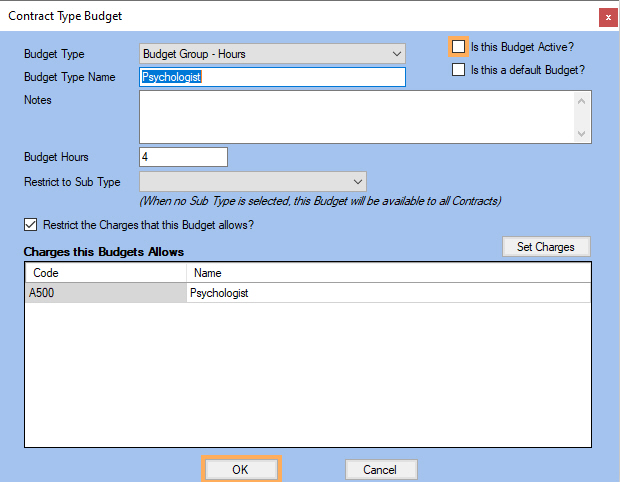Click the 'Charges this Budgets Allows' heading
Viewport: 620px width, 482px height.
tap(104, 252)
